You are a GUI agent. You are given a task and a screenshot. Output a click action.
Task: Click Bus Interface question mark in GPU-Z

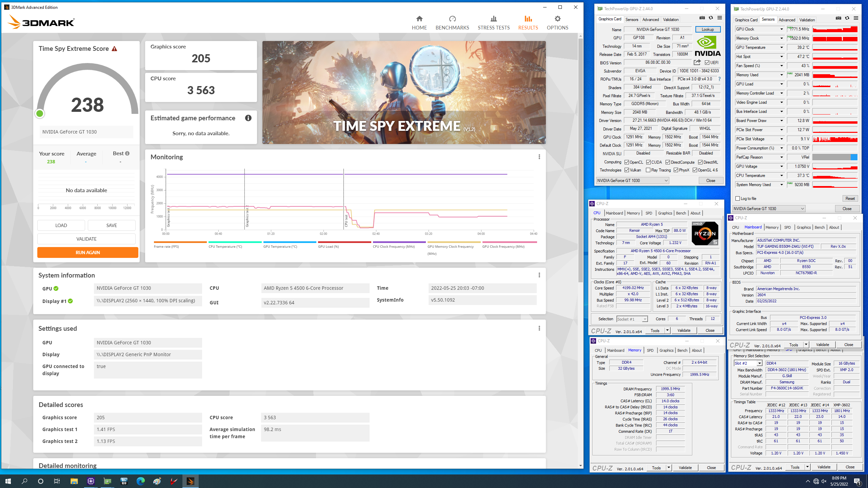click(x=719, y=79)
